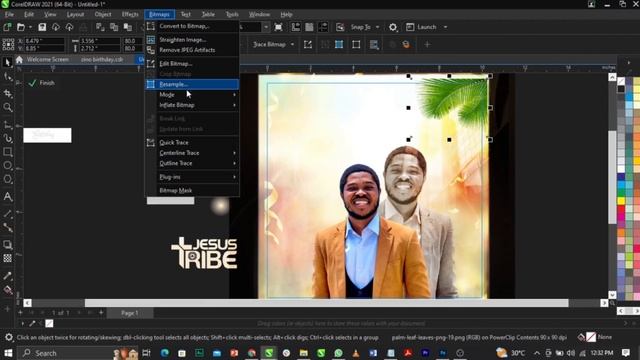The height and width of the screenshot is (360, 640).
Task: Select the Shape tool
Action: [7, 77]
